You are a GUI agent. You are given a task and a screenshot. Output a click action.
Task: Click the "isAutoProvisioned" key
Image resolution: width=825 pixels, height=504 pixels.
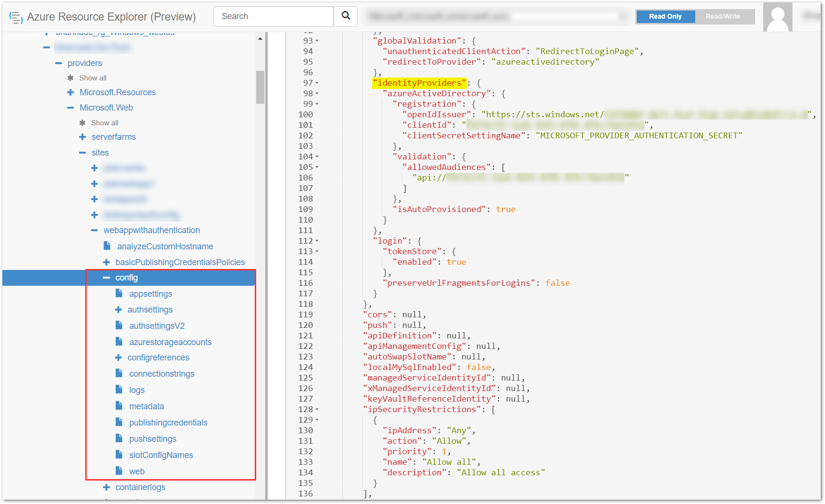[439, 210]
